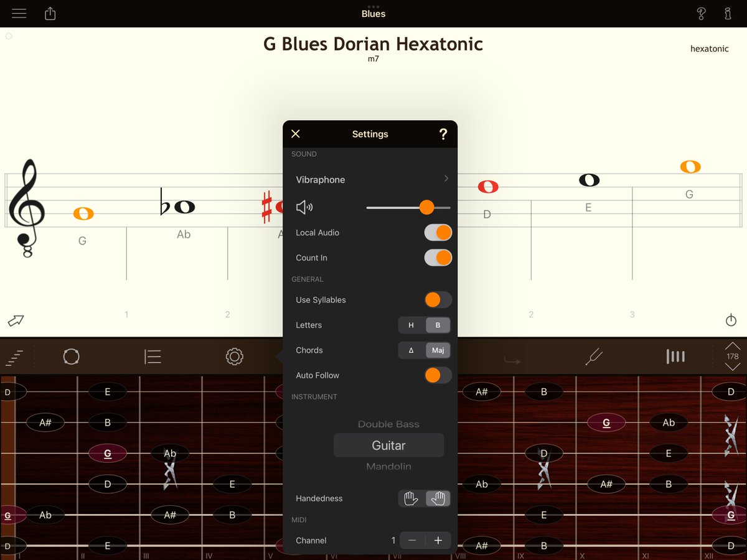Toggle Count In switch

coord(438,258)
